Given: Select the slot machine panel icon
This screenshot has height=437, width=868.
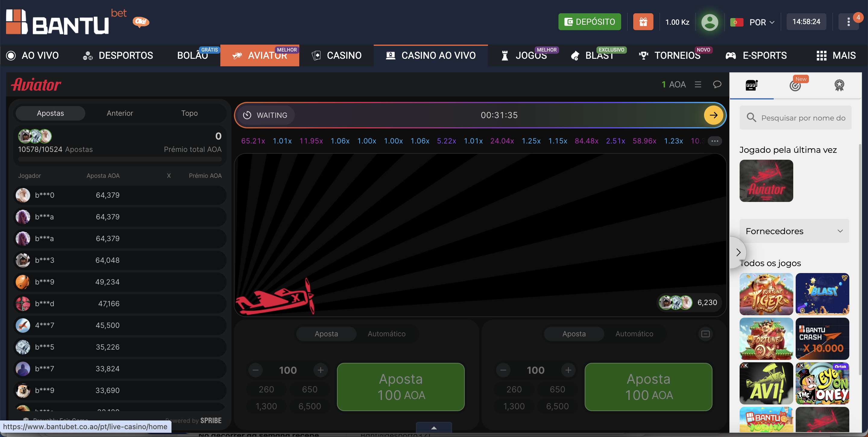Looking at the screenshot, I should [x=751, y=85].
